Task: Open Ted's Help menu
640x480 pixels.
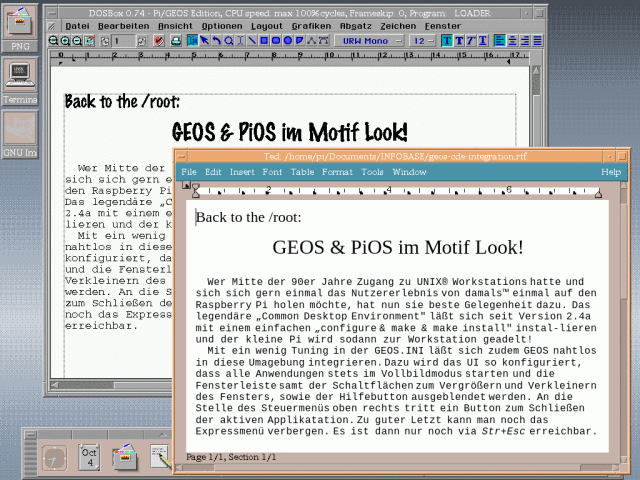Action: [x=611, y=172]
